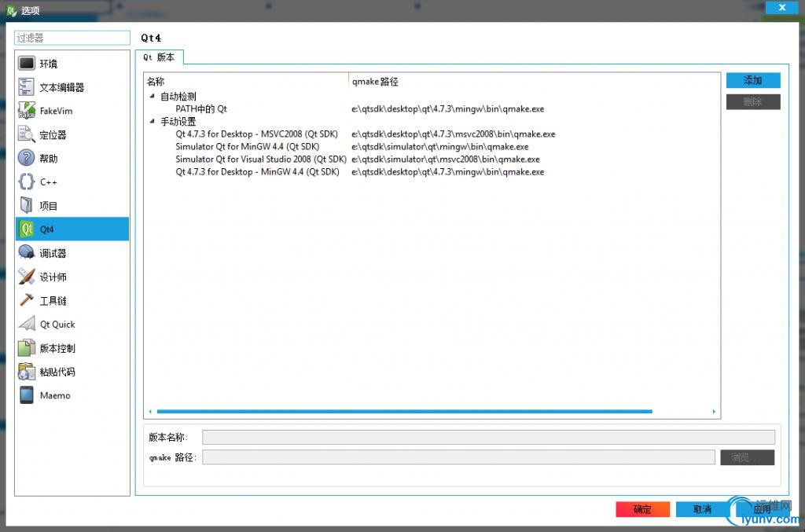805x532 pixels.
Task: Select the Qt Quick paper plane icon
Action: click(x=26, y=324)
